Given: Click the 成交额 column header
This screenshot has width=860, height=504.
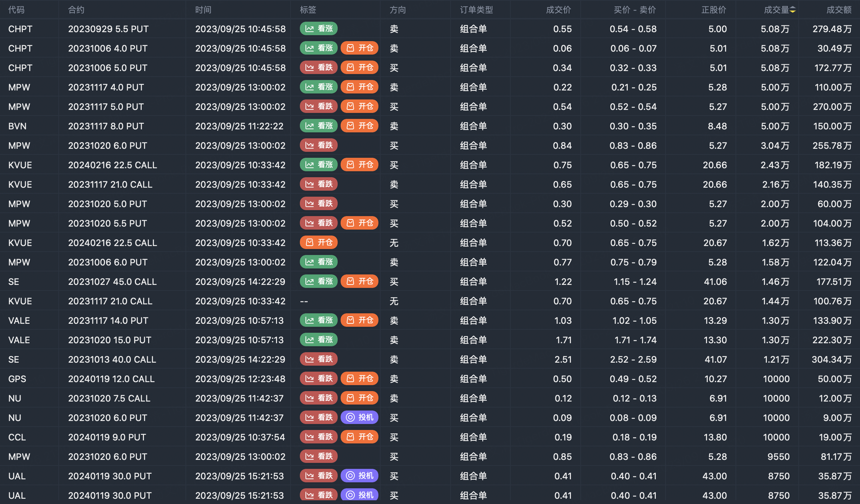Looking at the screenshot, I should [839, 10].
